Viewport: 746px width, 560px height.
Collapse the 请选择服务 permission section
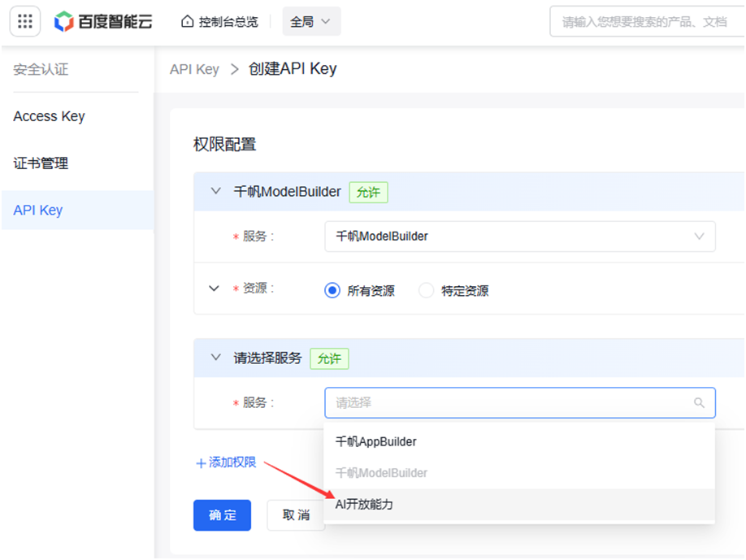point(215,358)
